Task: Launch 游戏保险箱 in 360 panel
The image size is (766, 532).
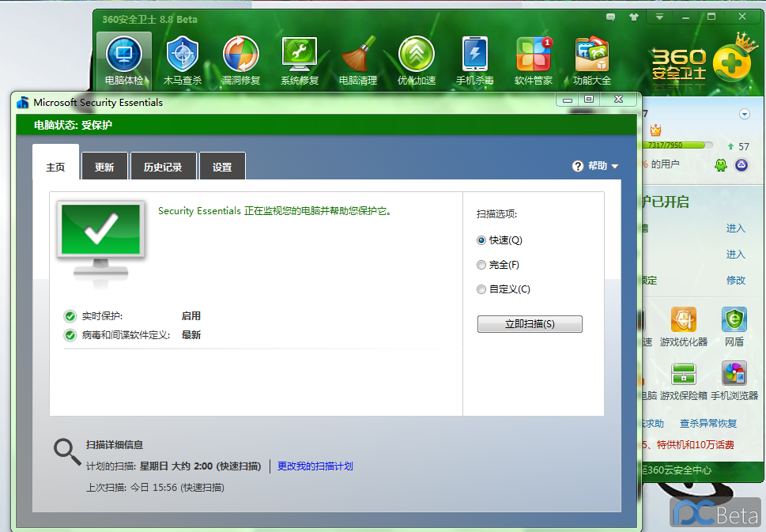Action: click(x=684, y=382)
